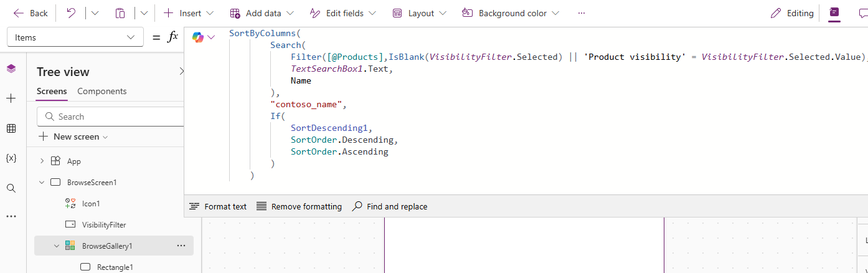Select BrowseGallery1 in the tree
The height and width of the screenshot is (273, 868).
click(x=107, y=246)
